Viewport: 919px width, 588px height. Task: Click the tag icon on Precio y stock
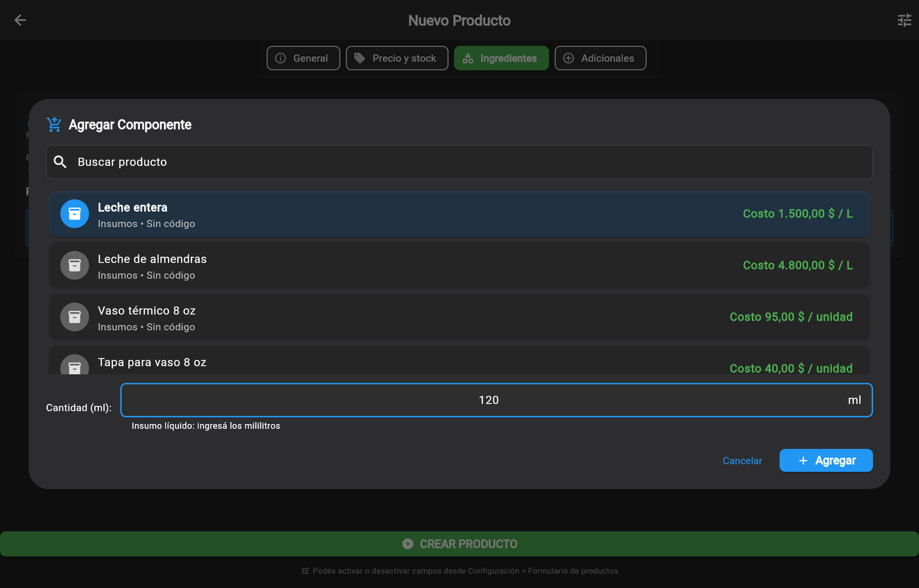360,58
